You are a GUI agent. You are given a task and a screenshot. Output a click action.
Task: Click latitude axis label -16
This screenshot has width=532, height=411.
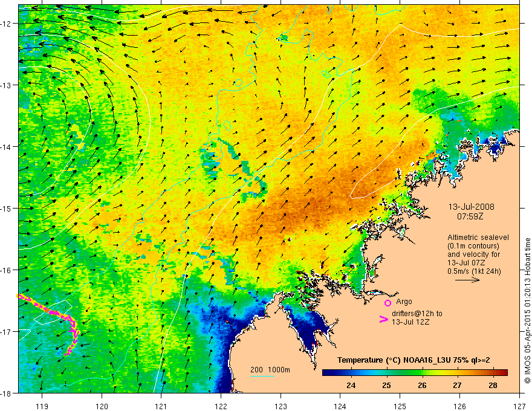click(7, 270)
